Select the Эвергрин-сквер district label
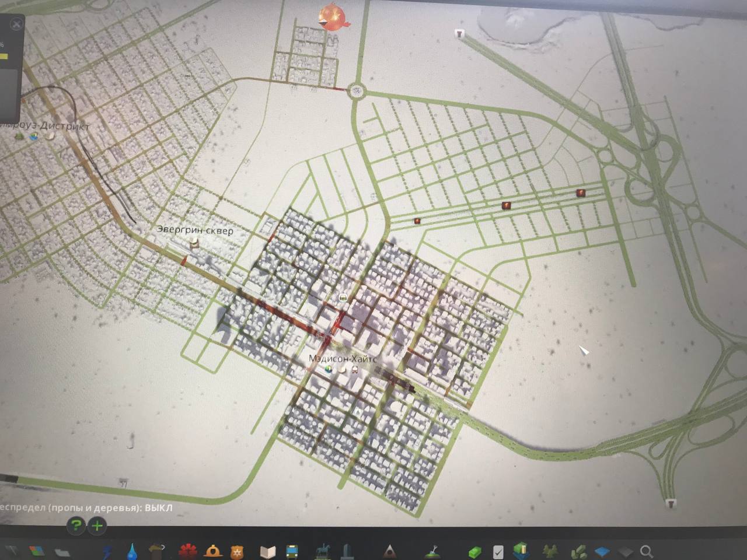Viewport: 747px width, 560px height. (x=195, y=230)
